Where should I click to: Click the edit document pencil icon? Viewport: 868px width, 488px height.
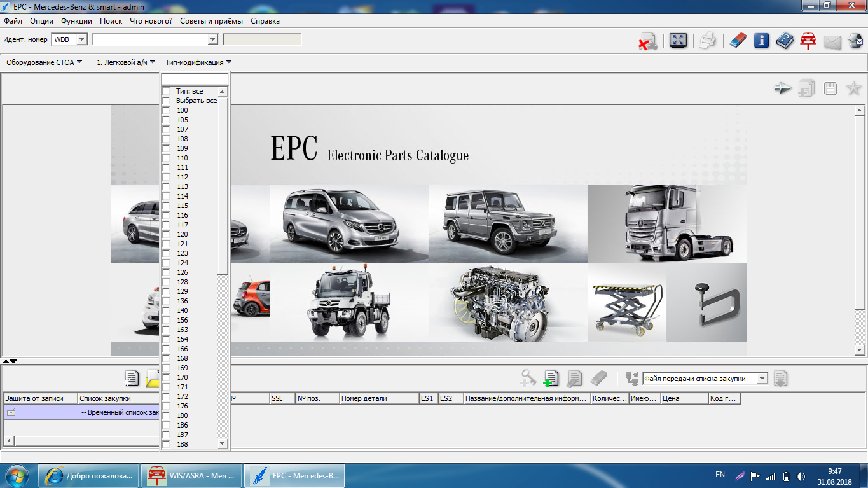pyautogui.click(x=574, y=379)
